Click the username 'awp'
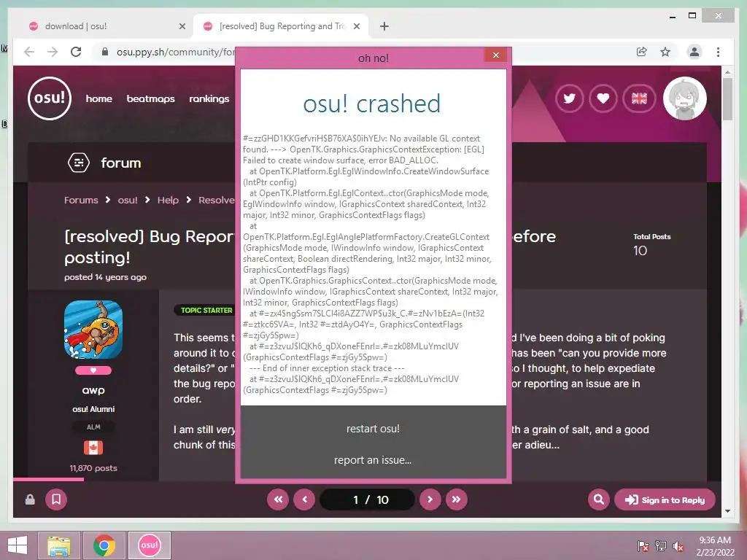This screenshot has width=747, height=560. coord(93,390)
